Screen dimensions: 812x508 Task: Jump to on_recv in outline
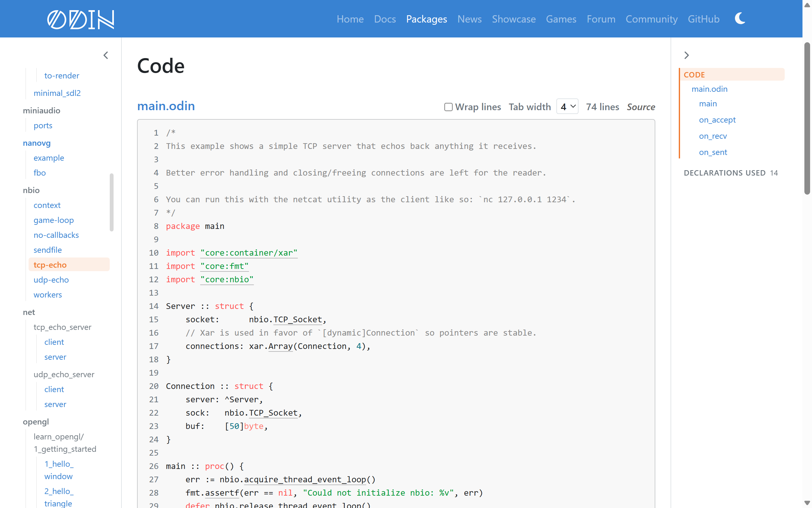point(713,136)
